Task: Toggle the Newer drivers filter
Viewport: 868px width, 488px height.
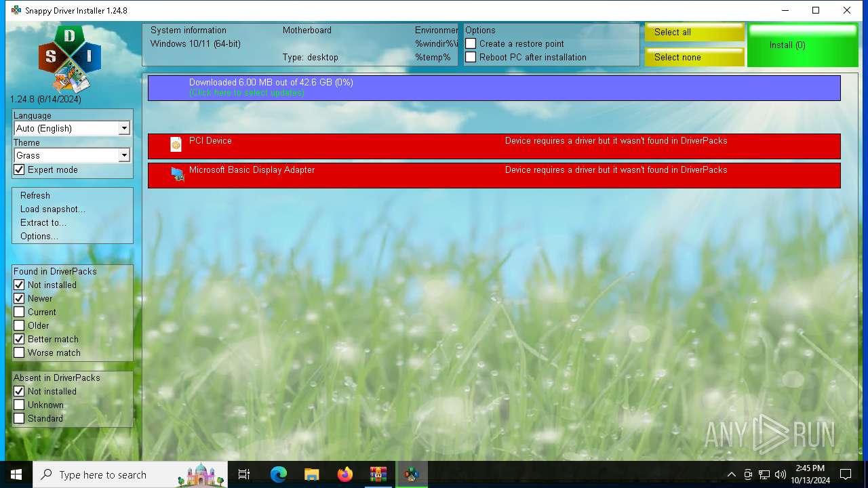Action: (x=19, y=298)
